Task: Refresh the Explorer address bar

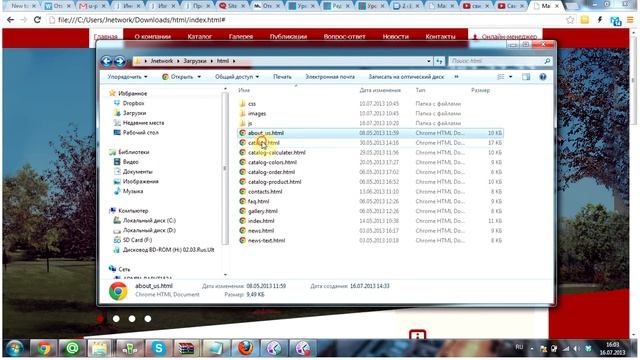Action: coord(439,61)
